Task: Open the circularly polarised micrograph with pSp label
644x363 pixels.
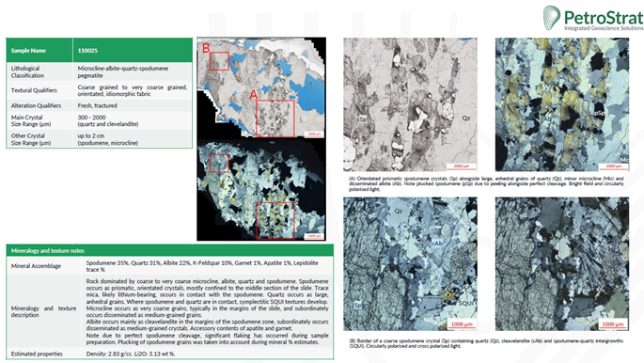Action: 562,104
